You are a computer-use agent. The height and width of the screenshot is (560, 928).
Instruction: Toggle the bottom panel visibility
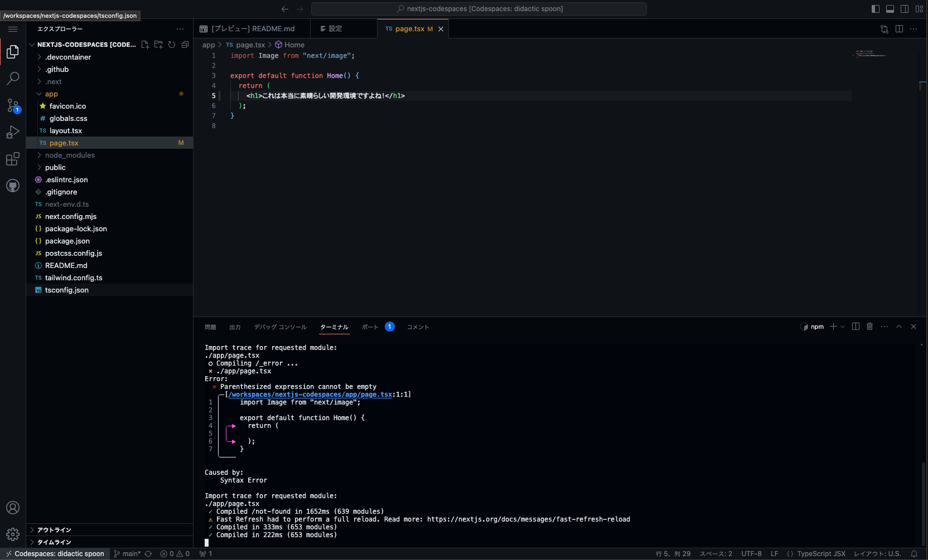point(890,9)
